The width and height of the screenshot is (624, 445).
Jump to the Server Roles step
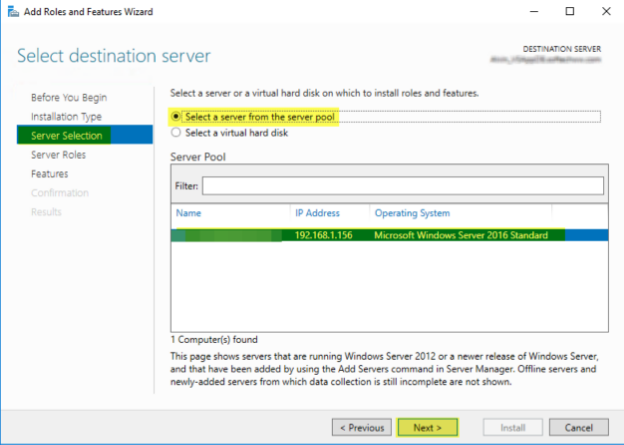click(x=58, y=155)
